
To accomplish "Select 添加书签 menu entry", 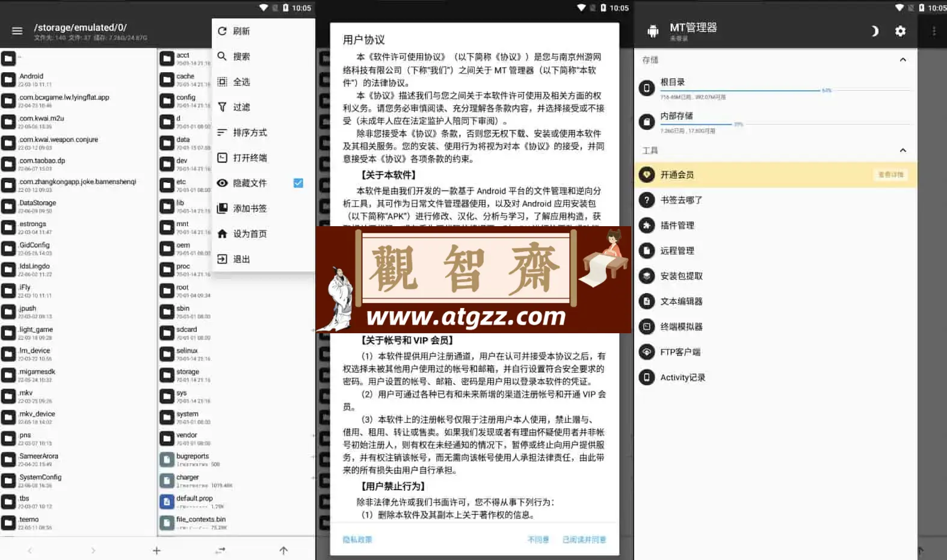I will (x=264, y=208).
